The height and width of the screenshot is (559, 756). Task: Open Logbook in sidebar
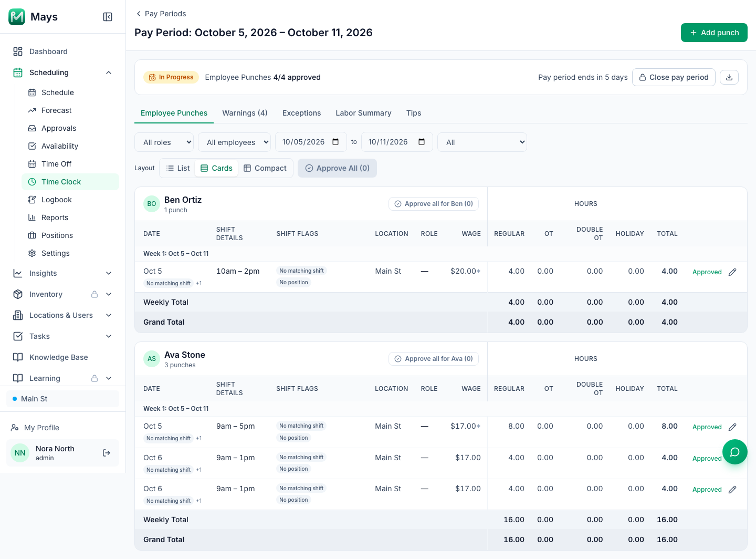click(x=70, y=200)
